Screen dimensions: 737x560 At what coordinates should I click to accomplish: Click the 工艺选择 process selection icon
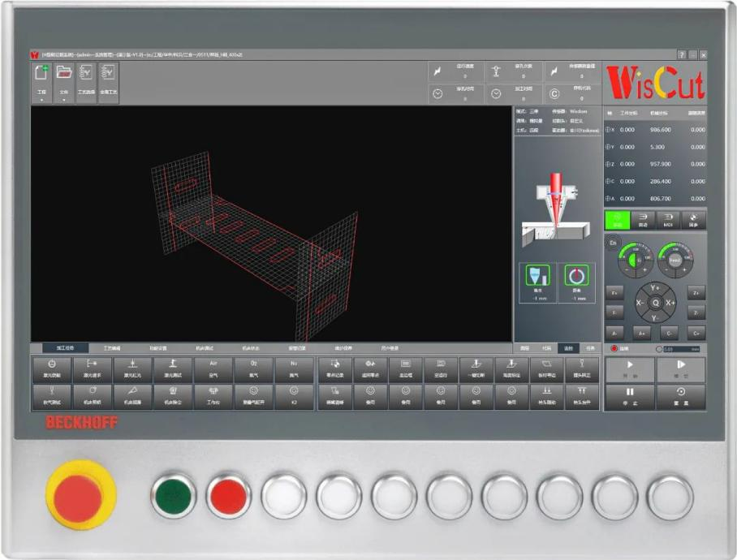86,72
